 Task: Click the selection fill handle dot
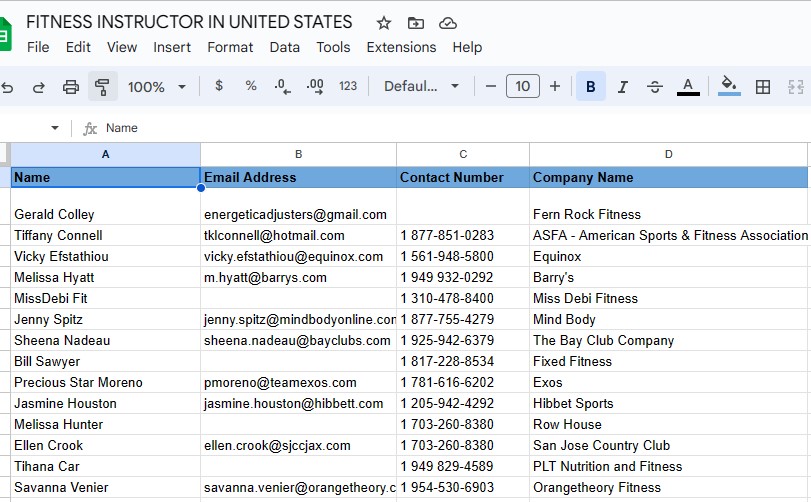click(201, 188)
